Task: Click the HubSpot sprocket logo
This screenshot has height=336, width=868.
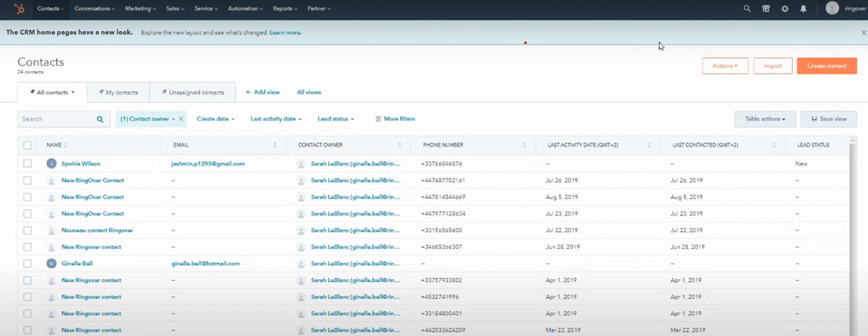Action: [20, 9]
